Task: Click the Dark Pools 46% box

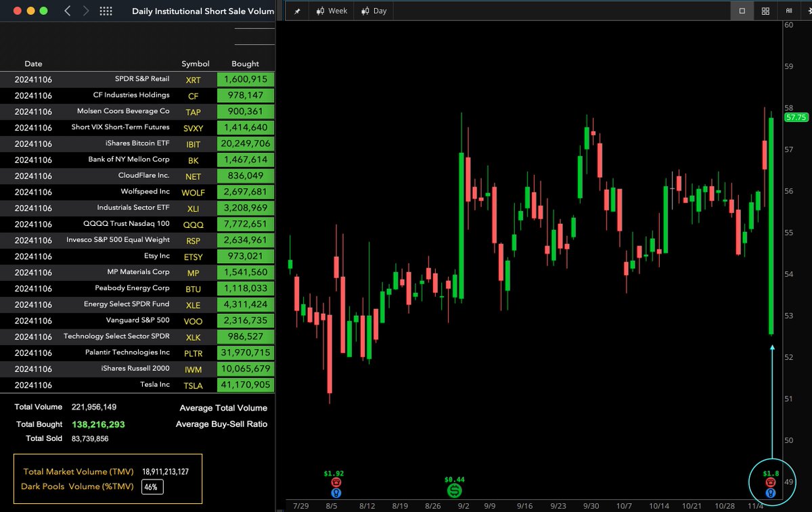Action: click(152, 487)
